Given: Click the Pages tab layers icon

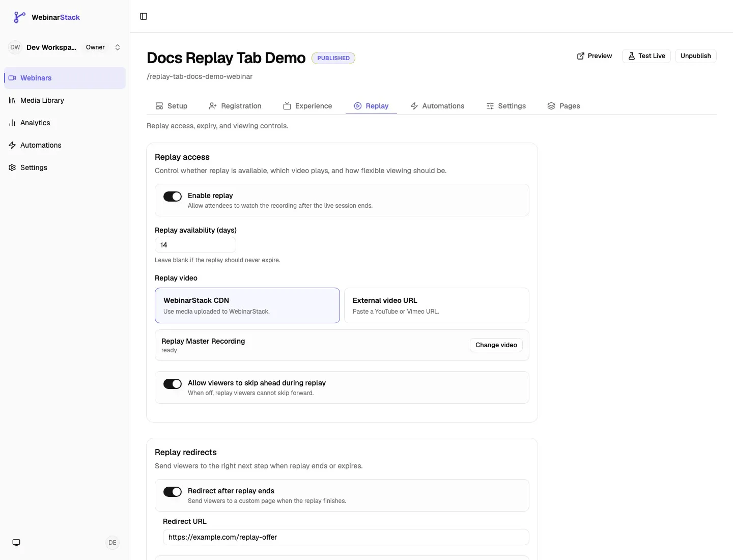Looking at the screenshot, I should (x=551, y=106).
